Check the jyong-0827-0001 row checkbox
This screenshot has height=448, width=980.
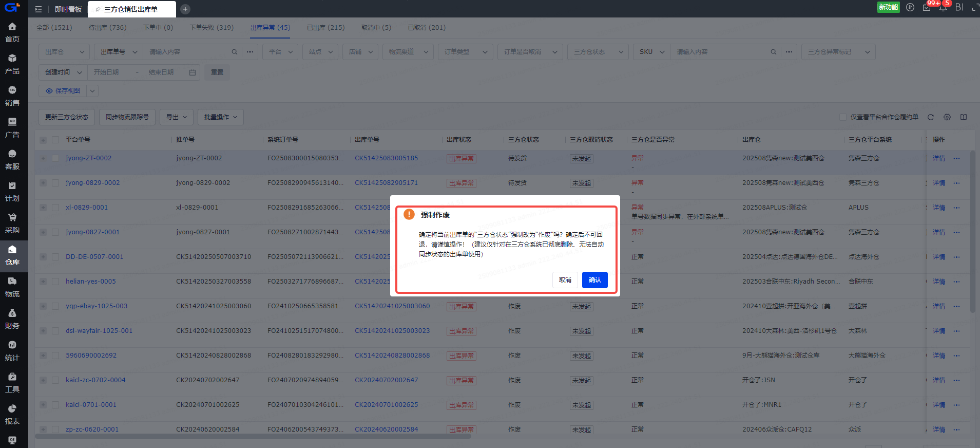[x=55, y=232]
